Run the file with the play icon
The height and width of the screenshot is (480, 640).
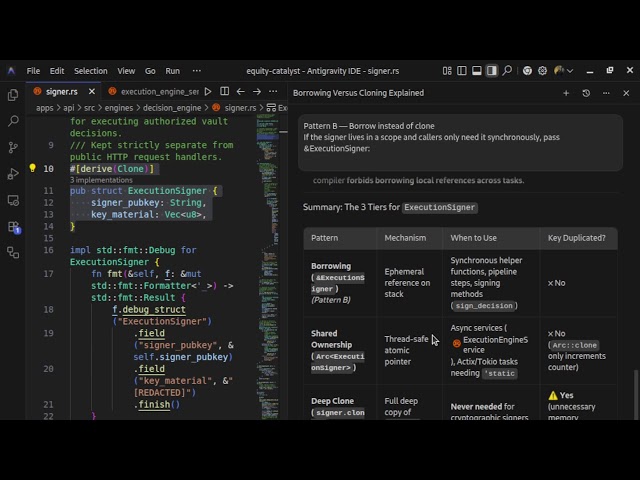[x=208, y=91]
